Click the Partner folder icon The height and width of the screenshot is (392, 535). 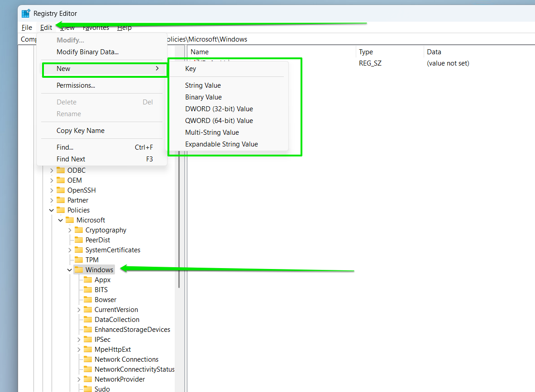[x=61, y=200]
